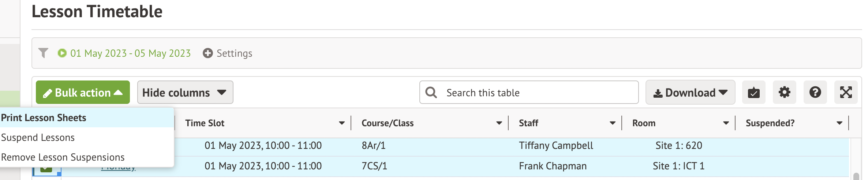Click the magnifier icon in search box
Viewport: 868px width, 180px height.
tap(431, 93)
